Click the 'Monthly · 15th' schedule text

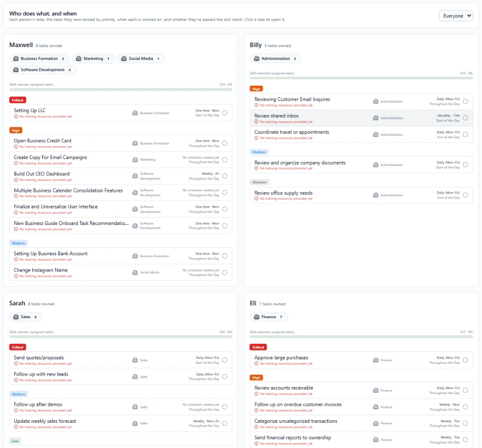448,115
